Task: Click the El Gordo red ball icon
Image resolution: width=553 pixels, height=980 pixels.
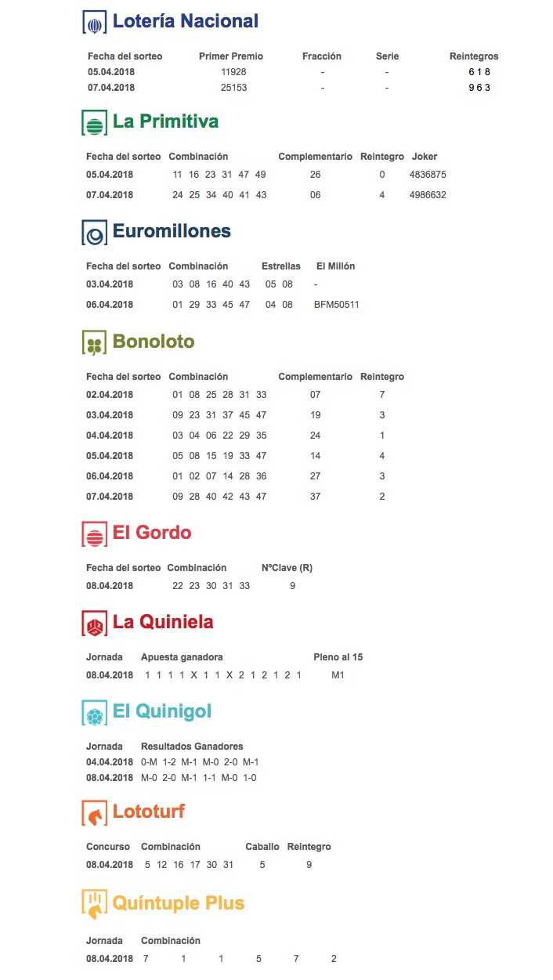Action: (95, 534)
